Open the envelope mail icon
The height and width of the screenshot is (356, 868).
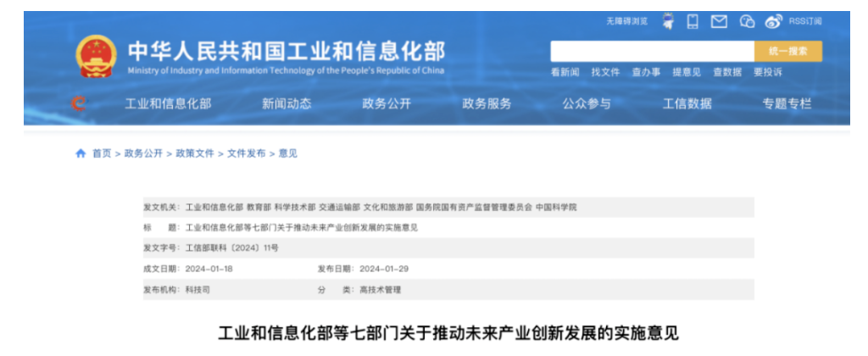[x=719, y=21]
